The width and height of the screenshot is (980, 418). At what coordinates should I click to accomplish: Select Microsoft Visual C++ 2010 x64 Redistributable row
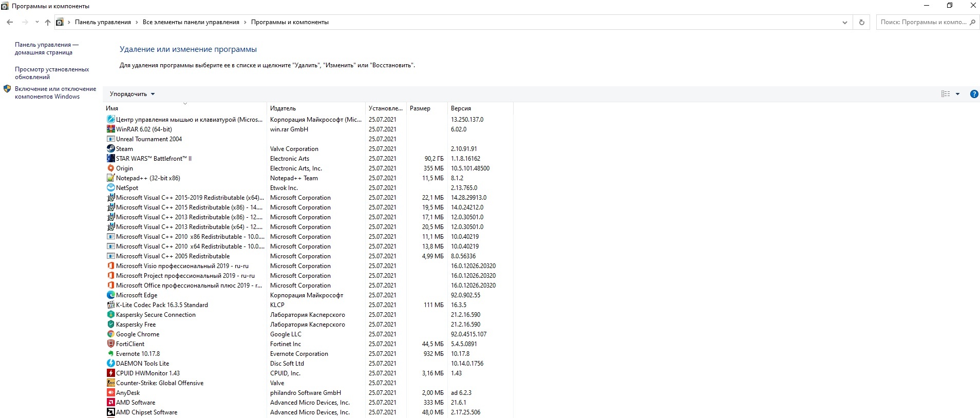(x=308, y=246)
